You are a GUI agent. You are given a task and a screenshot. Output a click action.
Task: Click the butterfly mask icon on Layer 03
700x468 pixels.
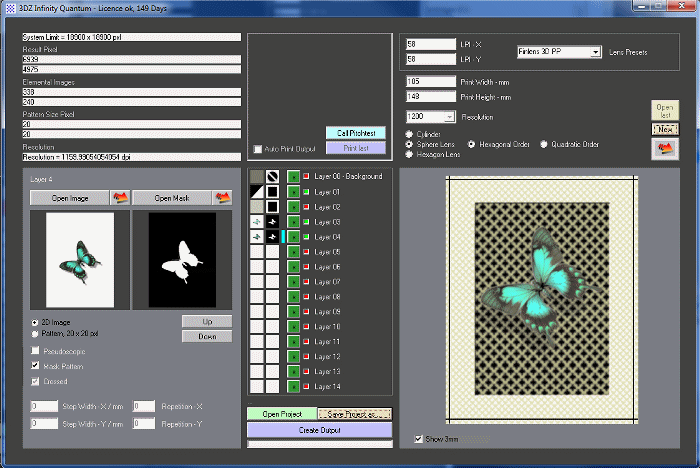tap(272, 221)
